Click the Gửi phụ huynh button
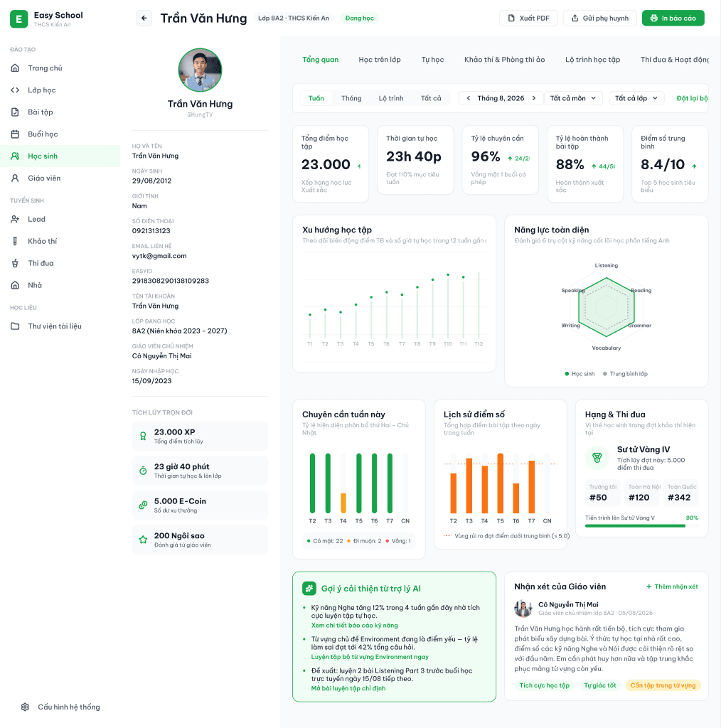This screenshot has width=721, height=728. pos(600,18)
